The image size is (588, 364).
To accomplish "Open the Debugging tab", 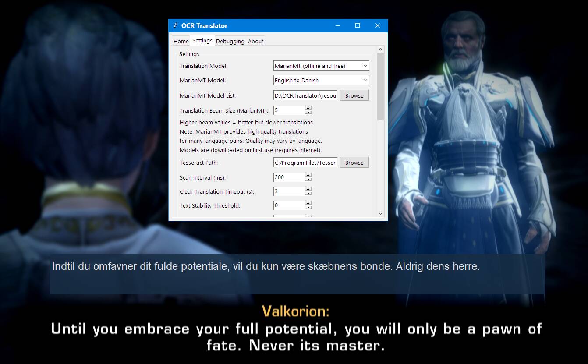I will tap(230, 41).
